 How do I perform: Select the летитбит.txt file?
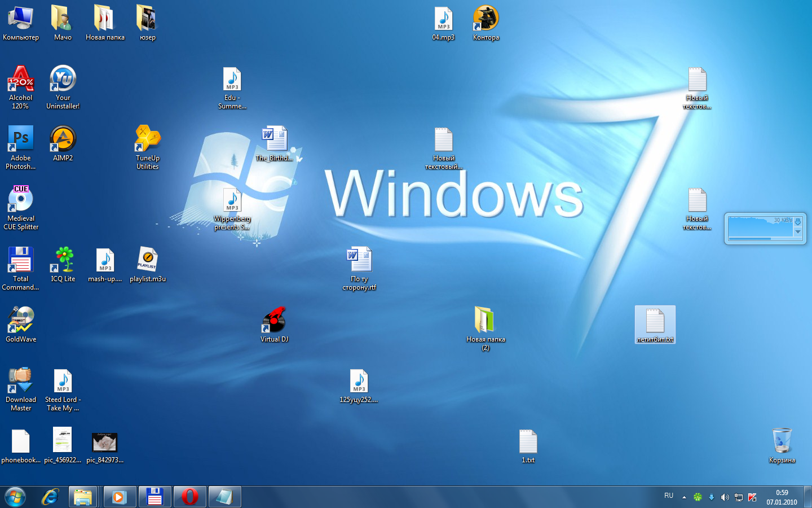tap(655, 325)
